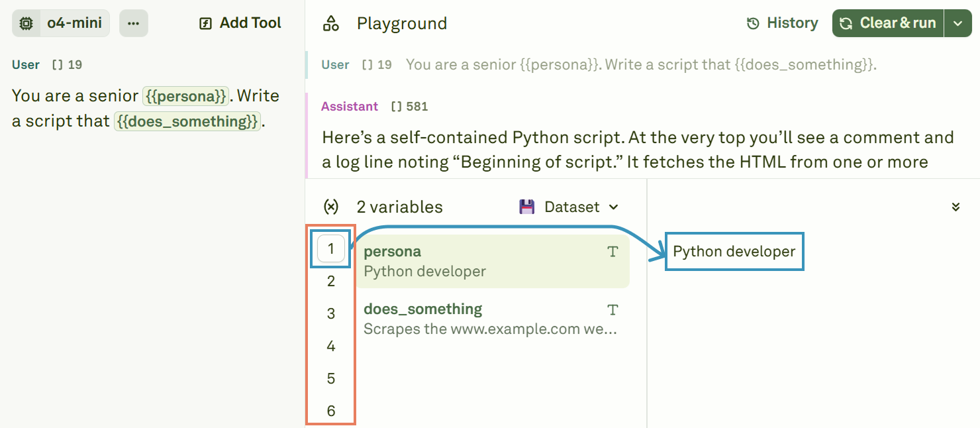Open the ellipsis options next to o4-mini
Viewport: 980px width, 428px height.
(x=133, y=23)
